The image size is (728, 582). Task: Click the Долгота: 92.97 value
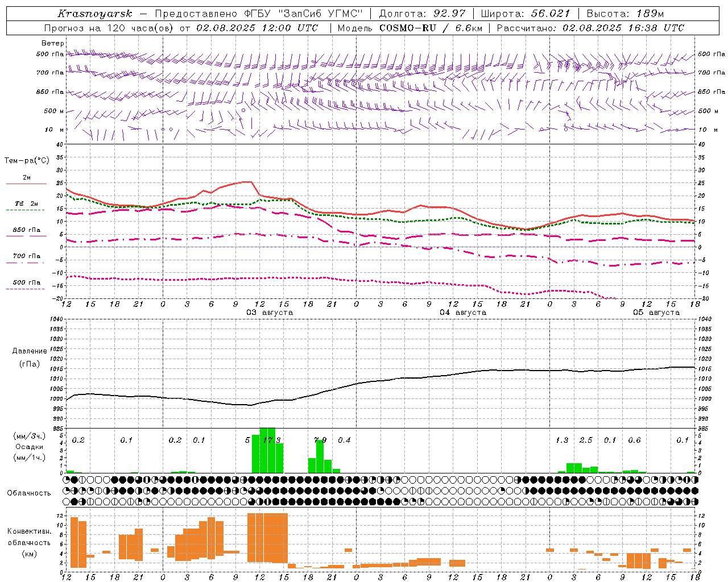(x=422, y=14)
